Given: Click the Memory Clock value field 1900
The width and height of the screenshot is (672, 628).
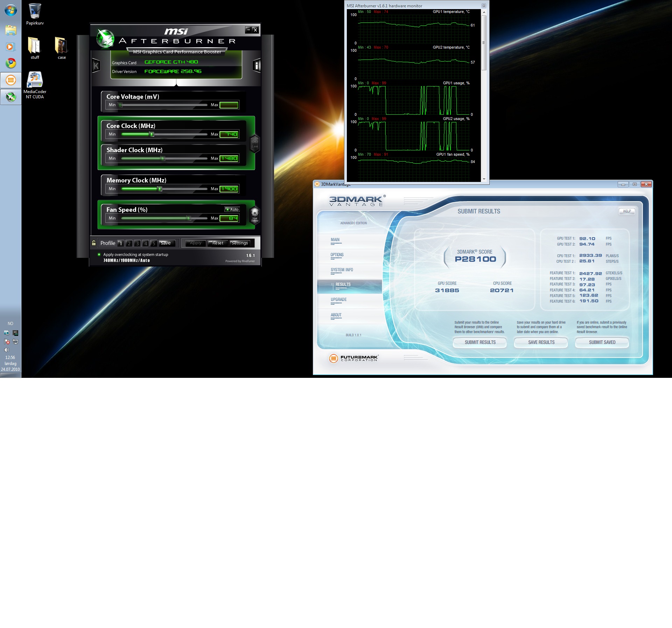Looking at the screenshot, I should click(229, 189).
